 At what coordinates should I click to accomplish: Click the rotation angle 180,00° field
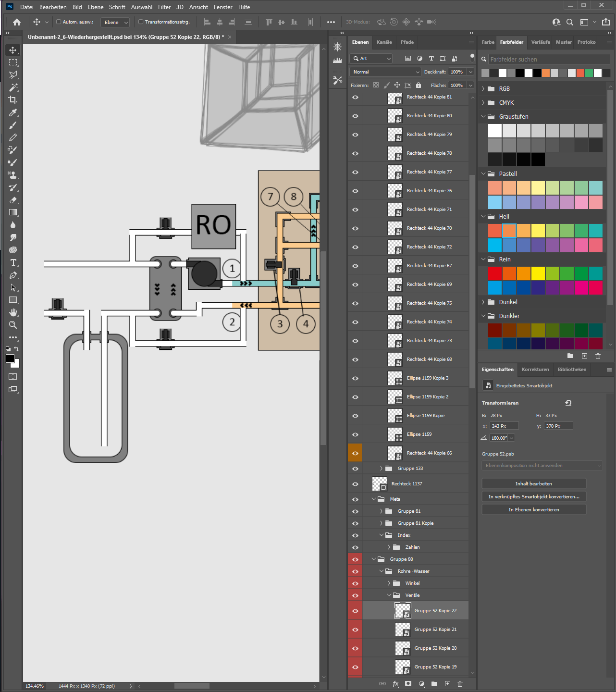[x=499, y=438]
